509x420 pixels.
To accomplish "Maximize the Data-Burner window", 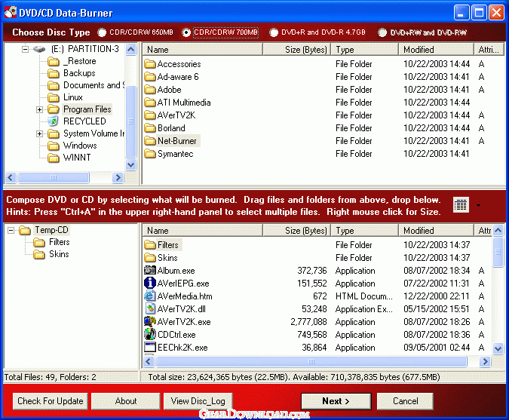I will pyautogui.click(x=479, y=13).
